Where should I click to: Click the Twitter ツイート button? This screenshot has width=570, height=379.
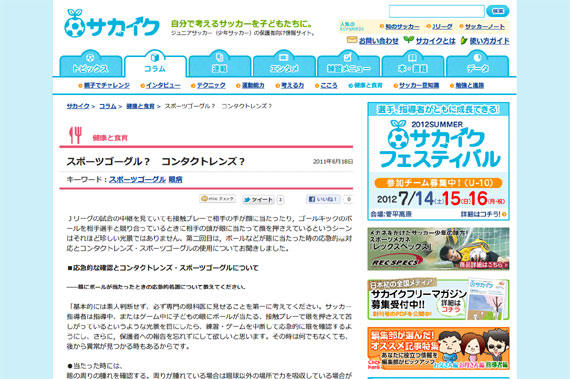coord(258,199)
